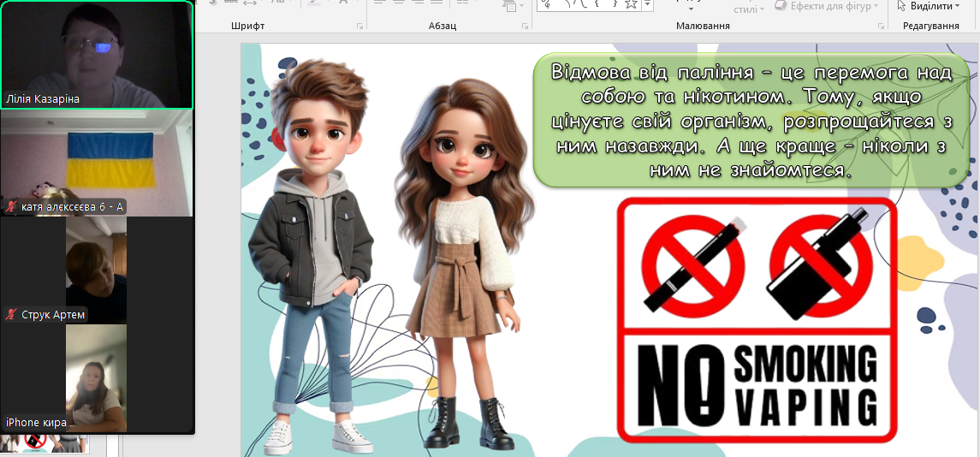Select катя алєксєєва's video tile
Image resolution: width=980 pixels, height=457 pixels.
[x=97, y=163]
